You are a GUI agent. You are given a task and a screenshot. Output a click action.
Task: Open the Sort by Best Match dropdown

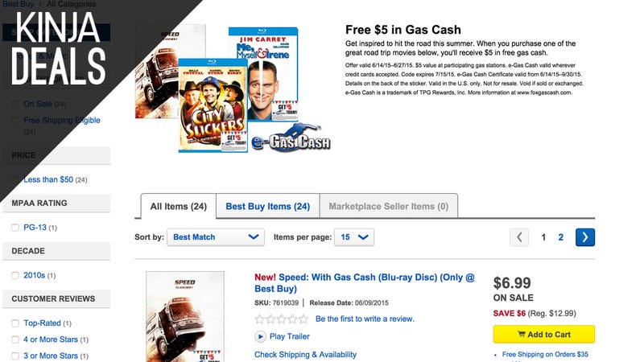point(216,237)
